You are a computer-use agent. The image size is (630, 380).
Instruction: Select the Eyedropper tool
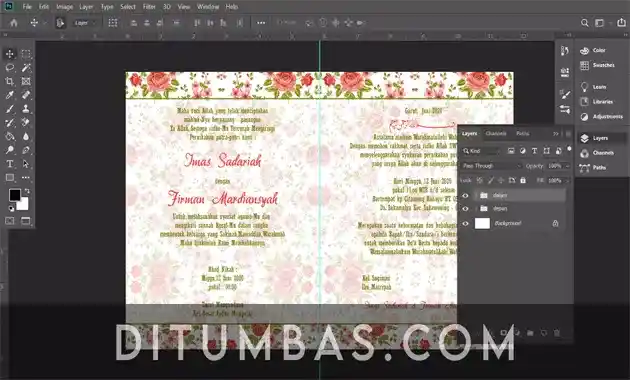10,95
